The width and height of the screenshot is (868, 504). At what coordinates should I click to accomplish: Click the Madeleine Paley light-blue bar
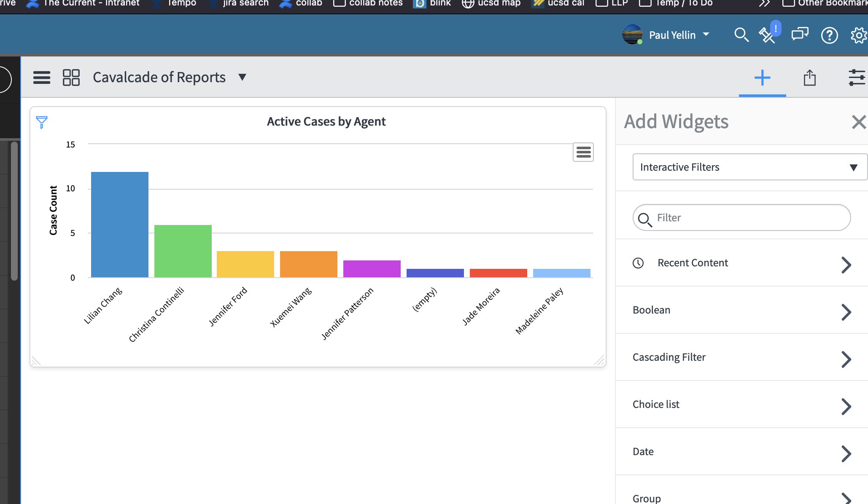[562, 273]
